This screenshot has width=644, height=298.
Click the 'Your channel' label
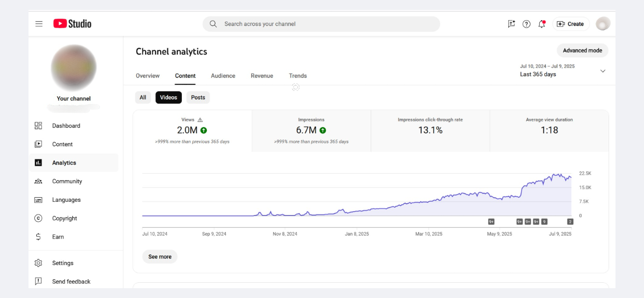point(74,99)
